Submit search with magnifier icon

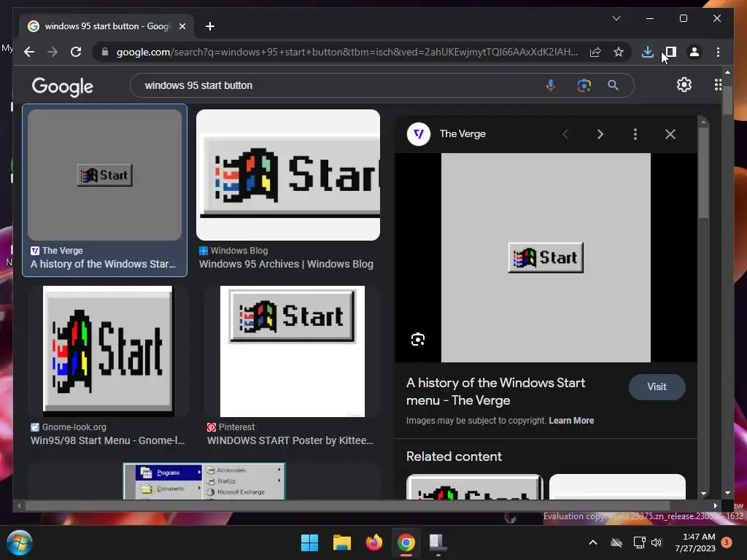(x=613, y=85)
